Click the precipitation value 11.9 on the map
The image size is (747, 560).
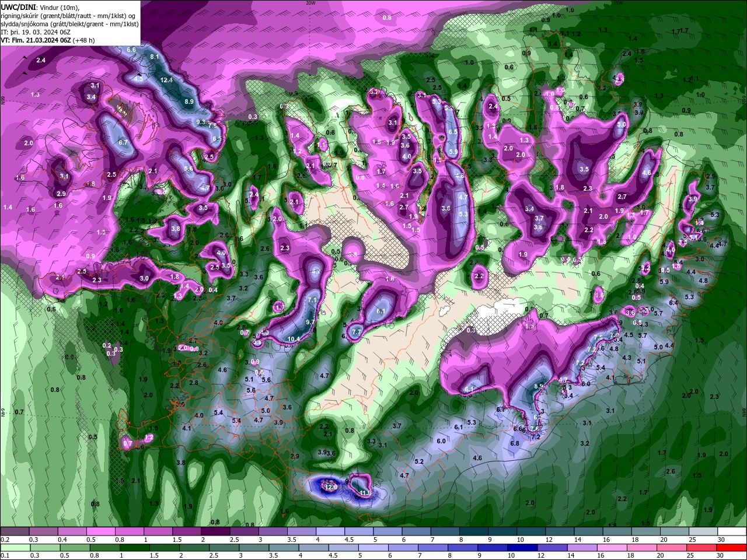tap(366, 493)
